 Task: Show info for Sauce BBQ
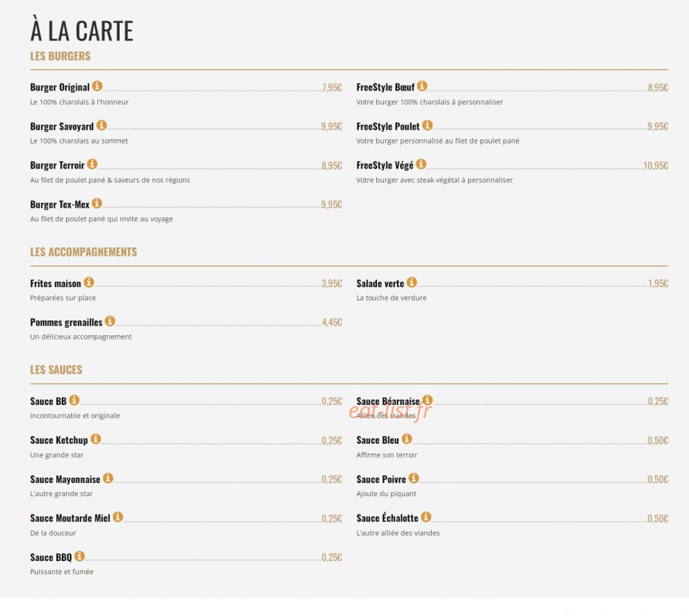79,556
